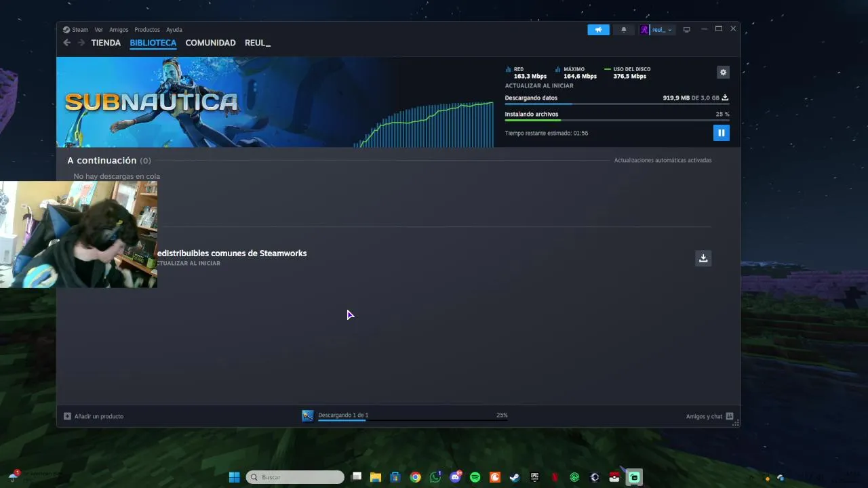
Task: Open the Productos menu
Action: point(147,30)
